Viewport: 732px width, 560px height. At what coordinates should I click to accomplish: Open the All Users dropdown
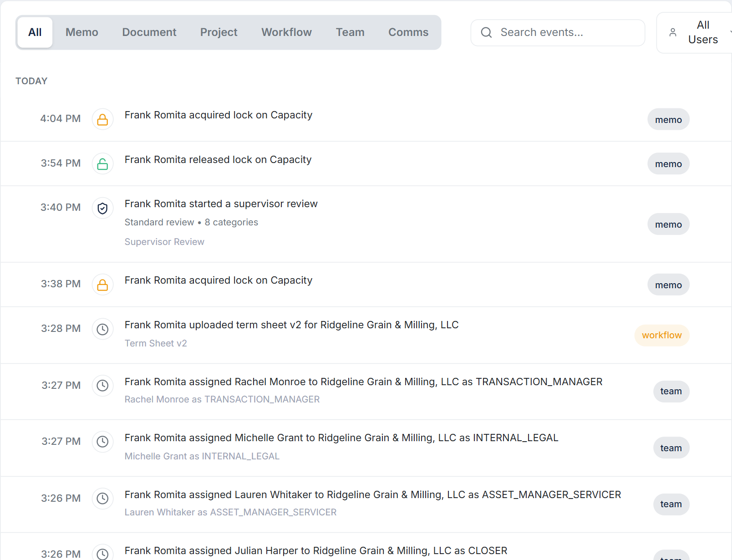click(x=703, y=32)
